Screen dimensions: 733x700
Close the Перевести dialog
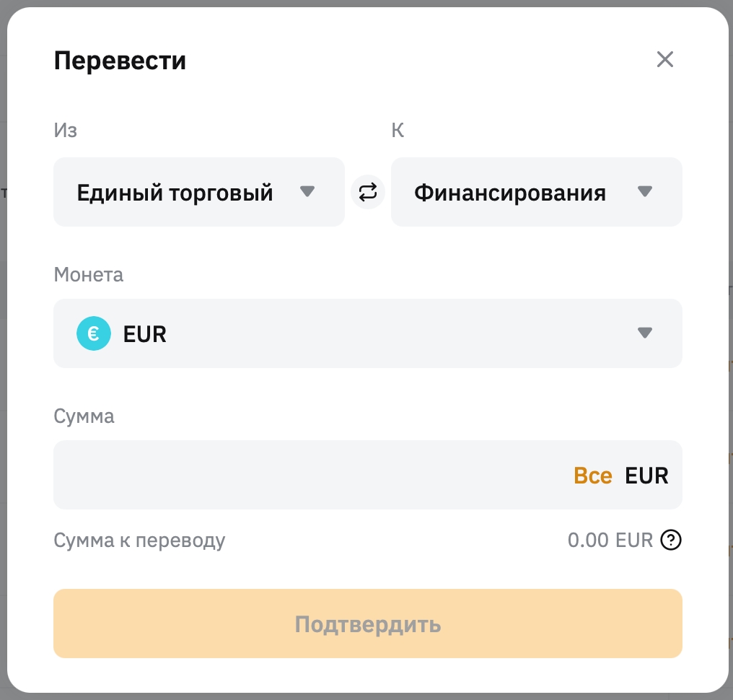[x=664, y=59]
